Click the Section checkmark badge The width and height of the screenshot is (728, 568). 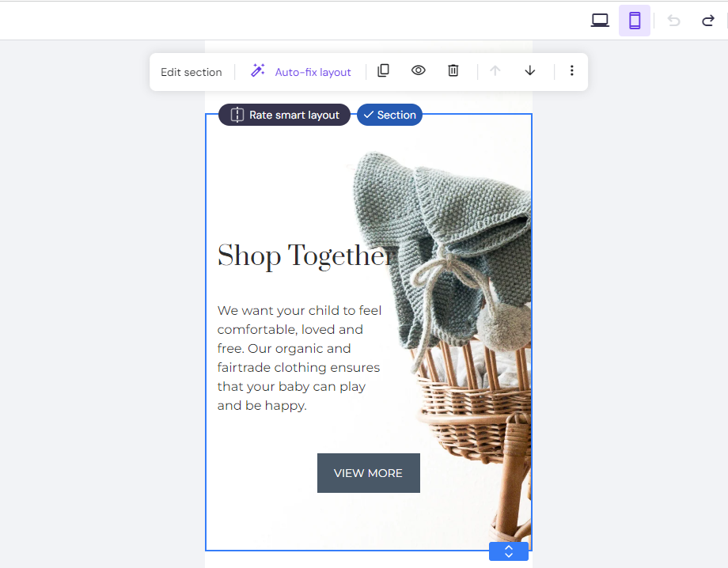click(x=389, y=115)
